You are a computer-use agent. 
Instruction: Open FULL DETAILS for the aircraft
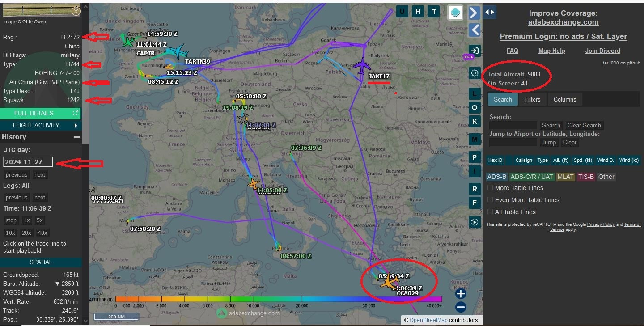41,114
